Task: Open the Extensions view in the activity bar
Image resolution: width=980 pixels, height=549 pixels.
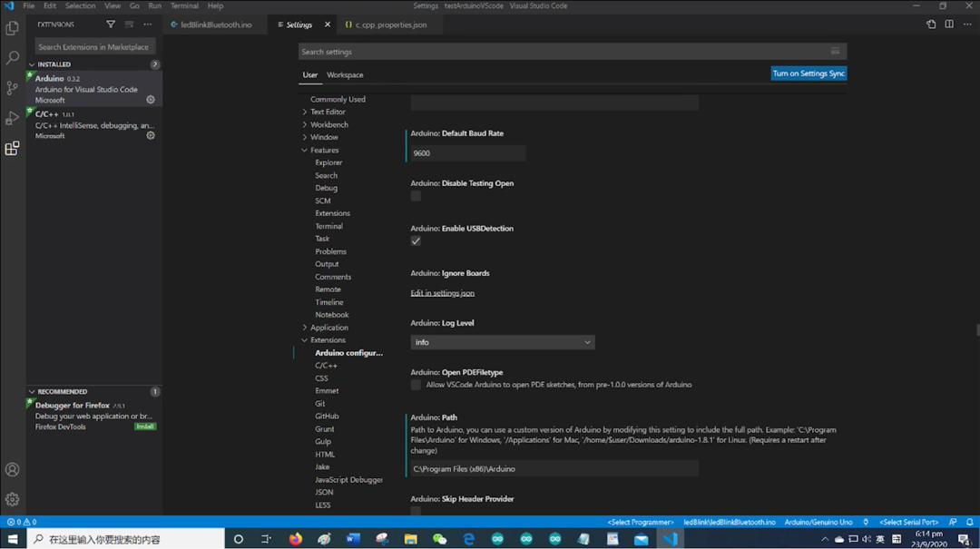Action: (x=12, y=147)
